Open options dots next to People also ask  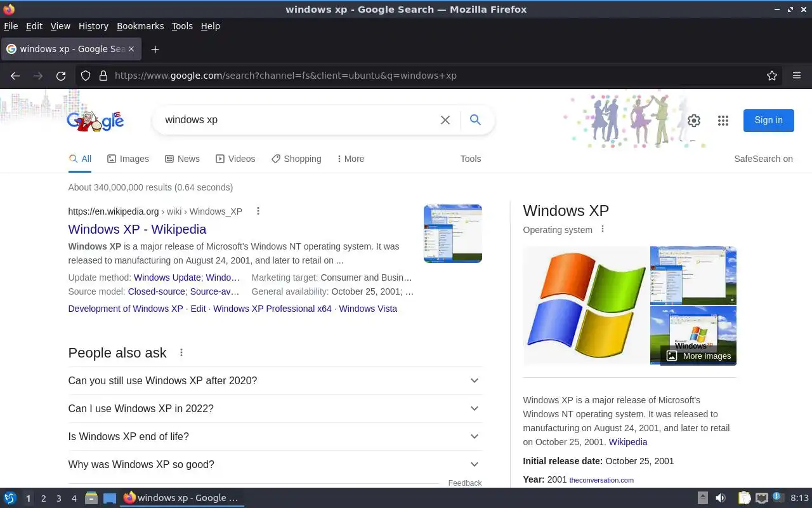pos(181,352)
